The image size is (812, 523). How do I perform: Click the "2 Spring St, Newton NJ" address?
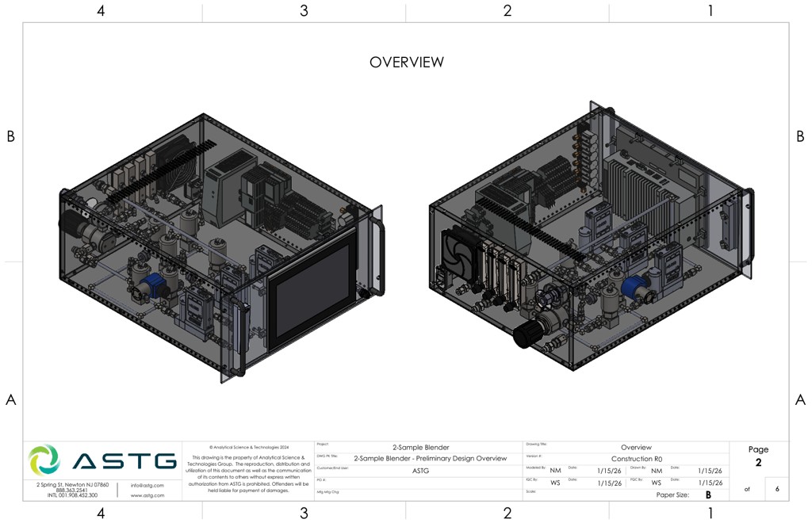(73, 484)
